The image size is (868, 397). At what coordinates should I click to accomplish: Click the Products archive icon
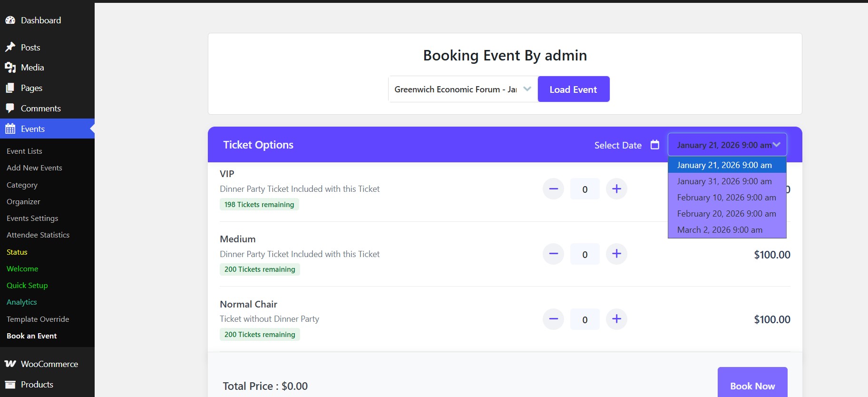click(x=10, y=385)
